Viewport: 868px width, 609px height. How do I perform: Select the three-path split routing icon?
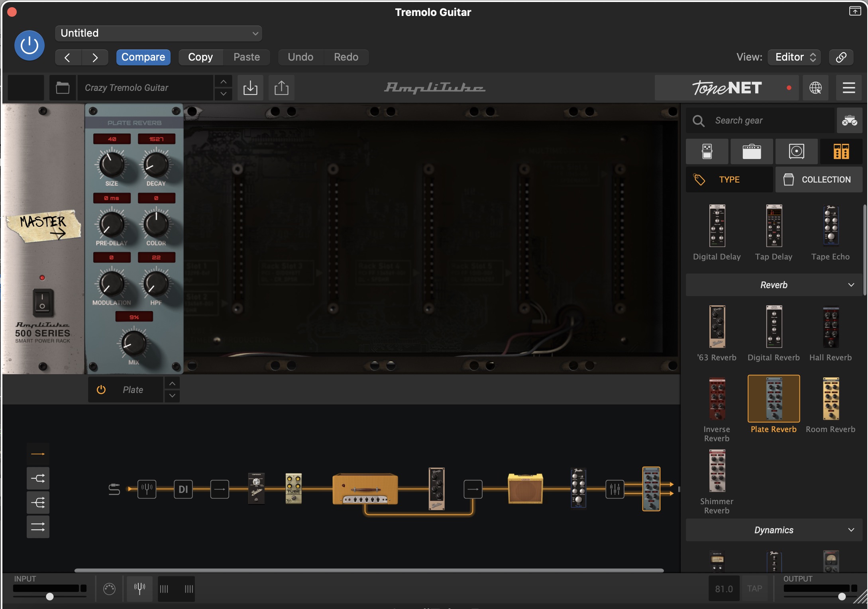[x=38, y=503]
